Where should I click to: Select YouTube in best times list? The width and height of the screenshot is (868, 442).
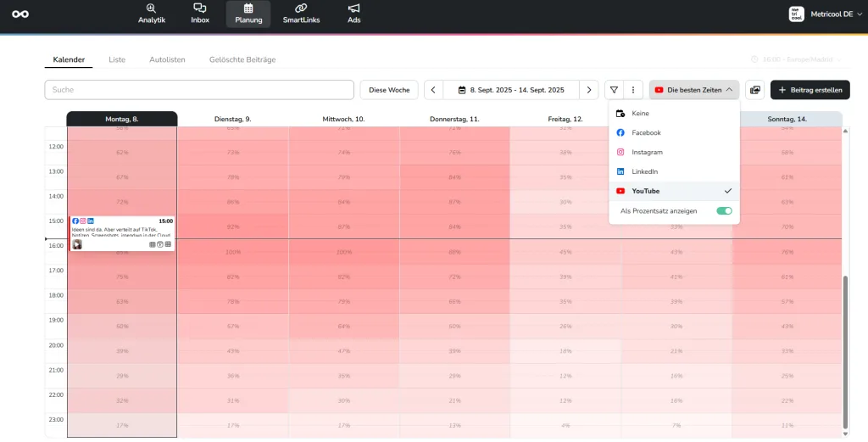click(646, 191)
